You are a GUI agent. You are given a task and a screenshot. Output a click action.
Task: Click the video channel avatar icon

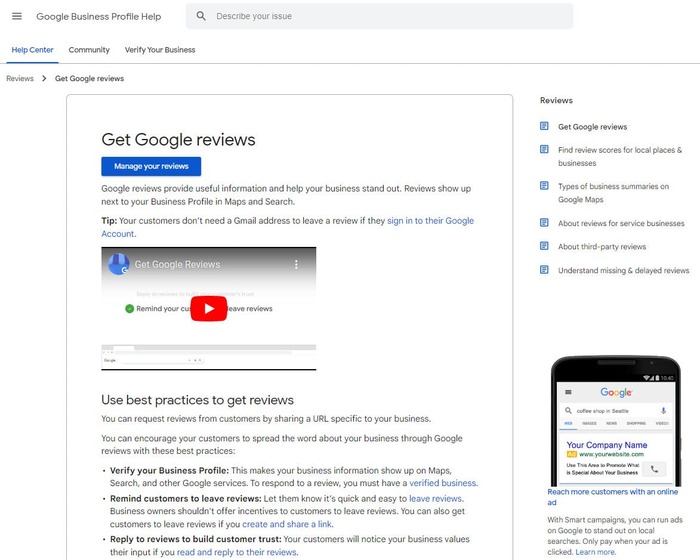(118, 264)
